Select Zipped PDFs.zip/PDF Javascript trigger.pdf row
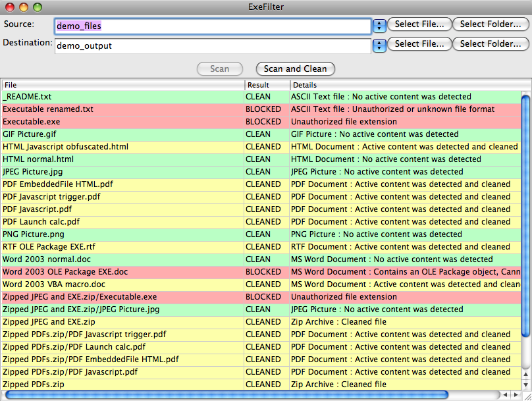 coord(261,334)
